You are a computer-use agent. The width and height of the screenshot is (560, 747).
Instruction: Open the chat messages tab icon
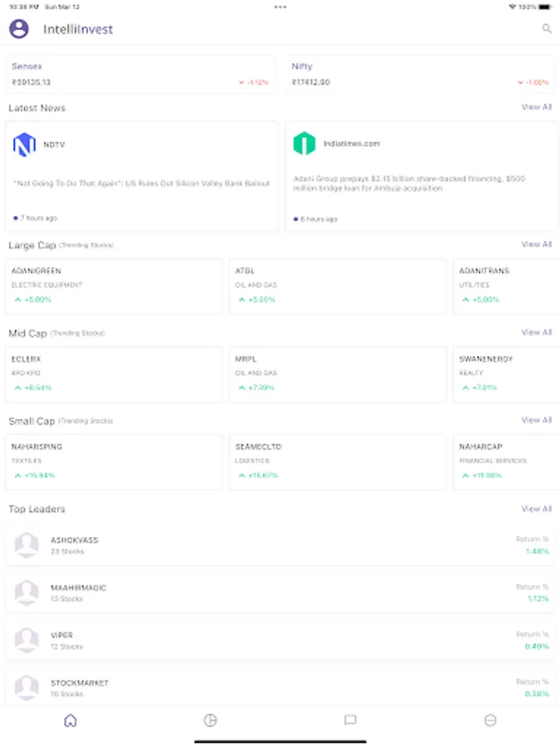tap(350, 720)
